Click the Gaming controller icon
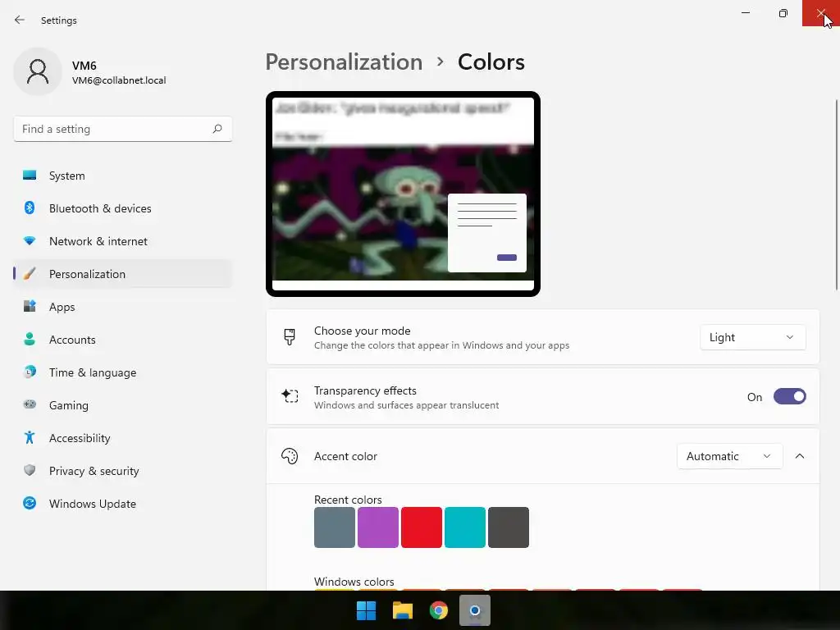The width and height of the screenshot is (840, 630). [30, 404]
